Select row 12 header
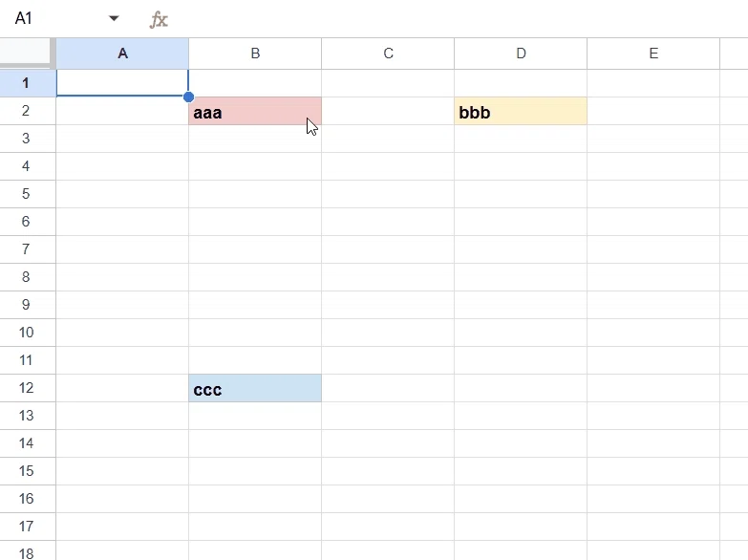748x560 pixels. pos(27,388)
